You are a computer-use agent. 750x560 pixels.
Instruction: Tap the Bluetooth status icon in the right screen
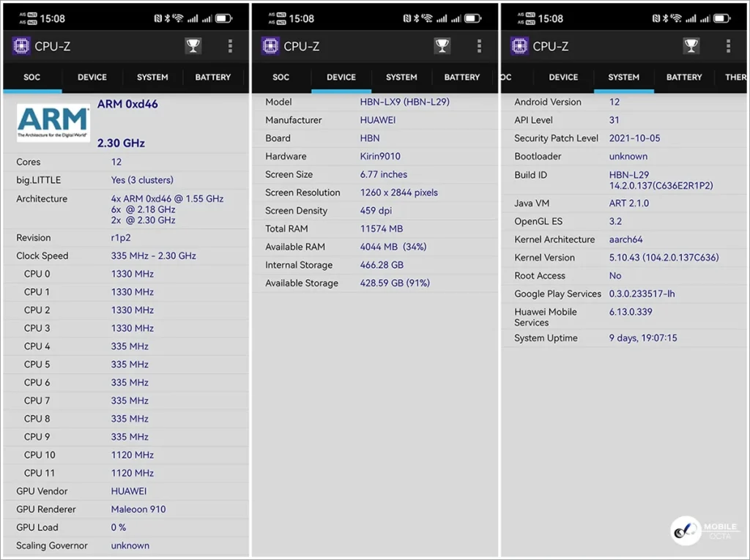(665, 18)
